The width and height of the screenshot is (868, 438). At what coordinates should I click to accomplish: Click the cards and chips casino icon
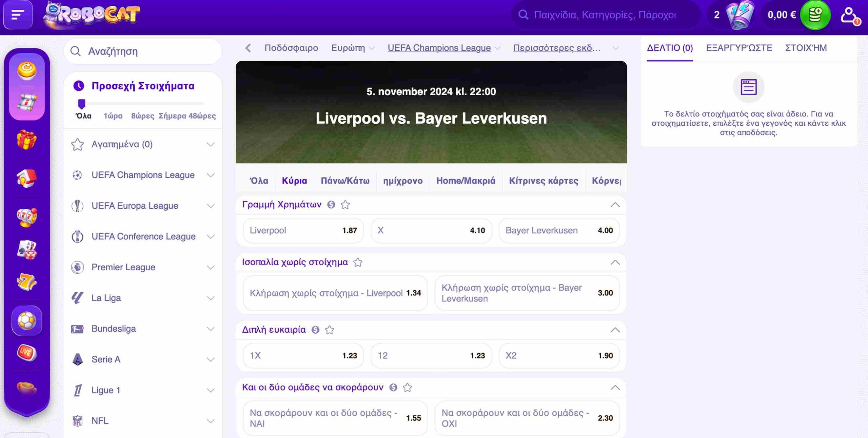tap(27, 250)
